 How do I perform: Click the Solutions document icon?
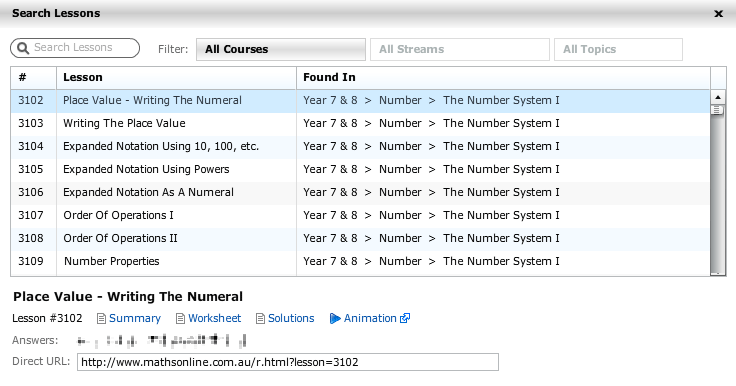coord(260,319)
